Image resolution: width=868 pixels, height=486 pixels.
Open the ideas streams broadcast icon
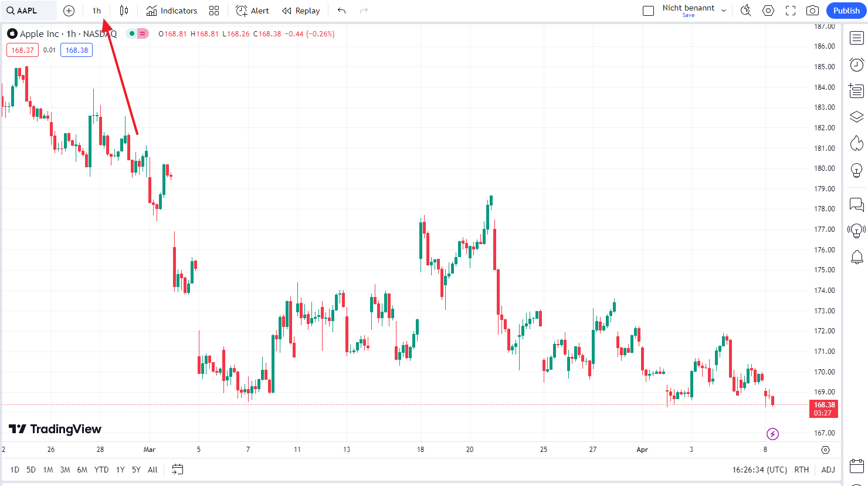857,230
